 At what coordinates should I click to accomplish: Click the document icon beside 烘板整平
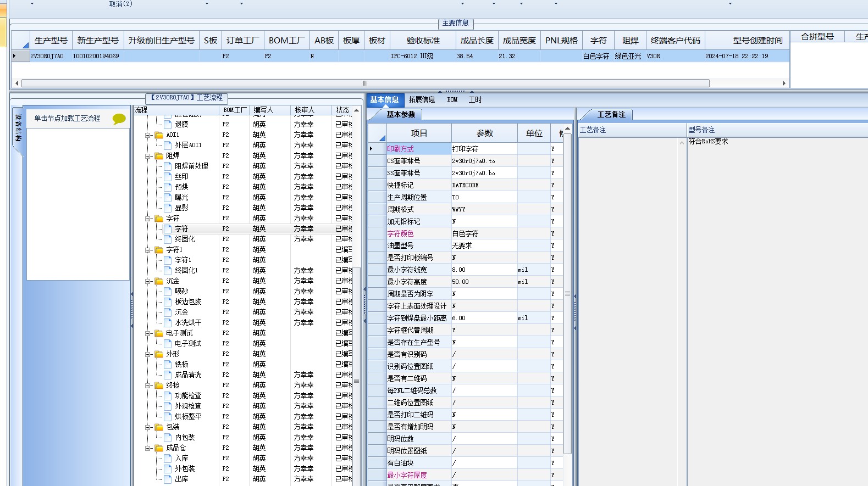pos(168,417)
